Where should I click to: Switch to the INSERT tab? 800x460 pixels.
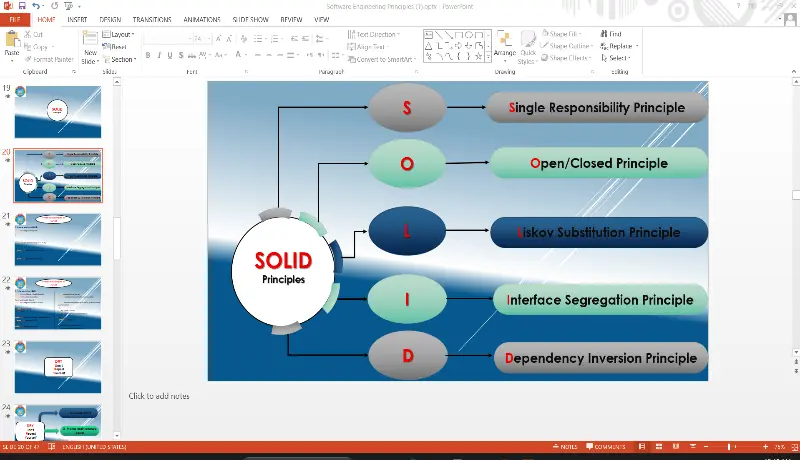point(77,19)
